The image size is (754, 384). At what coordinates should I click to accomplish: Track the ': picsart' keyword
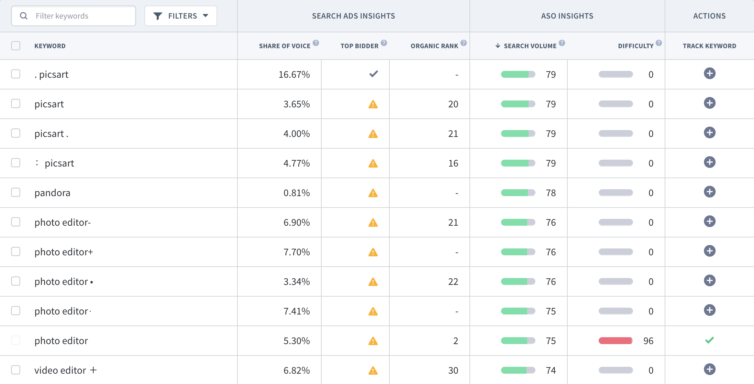tap(709, 162)
